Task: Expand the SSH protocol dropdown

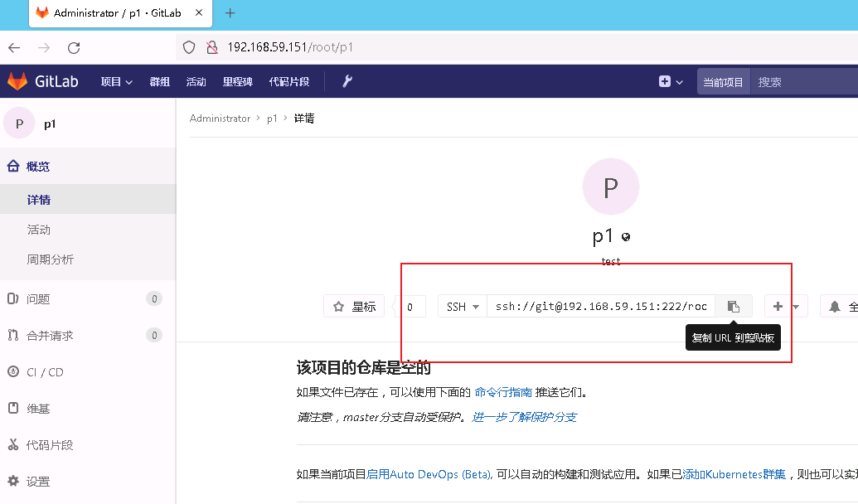Action: (461, 306)
